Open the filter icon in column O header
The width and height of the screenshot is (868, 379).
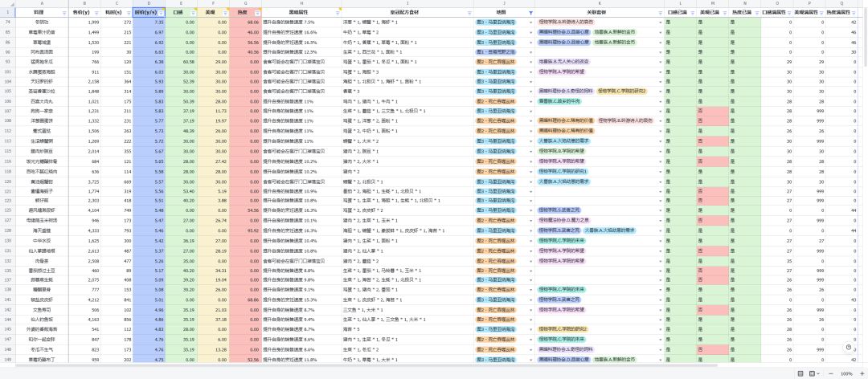click(x=789, y=12)
